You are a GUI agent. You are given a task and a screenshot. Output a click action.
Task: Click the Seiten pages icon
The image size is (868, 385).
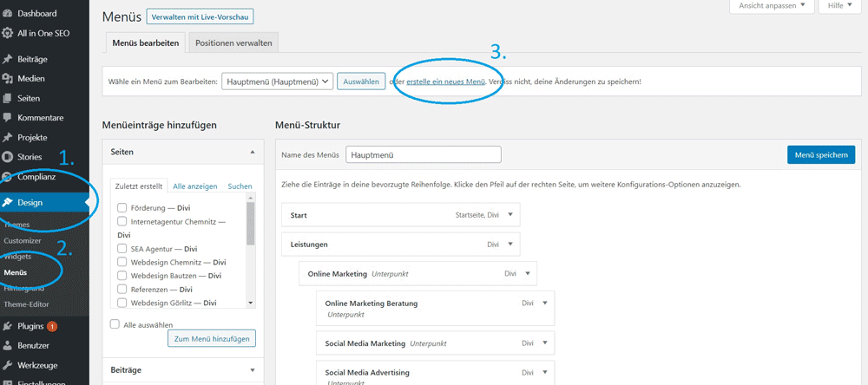7,99
